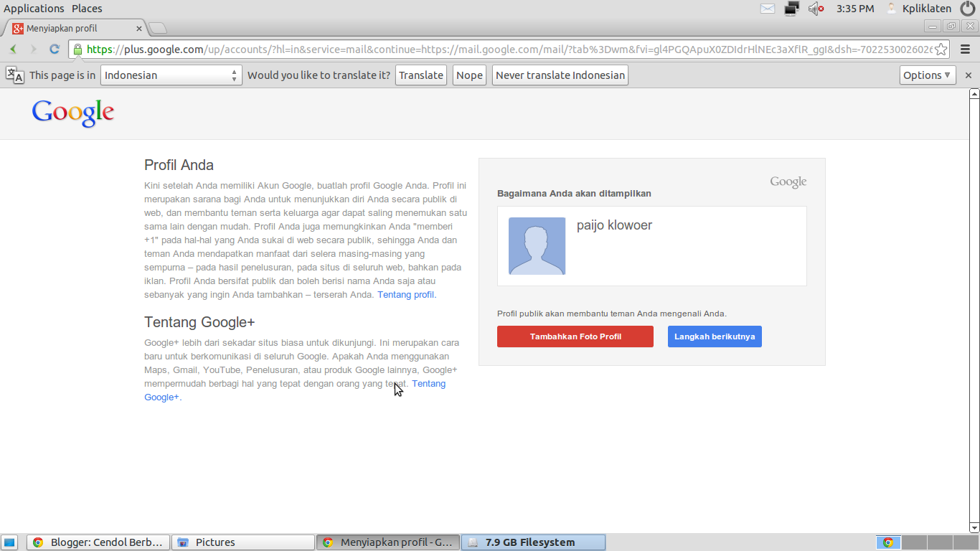
Task: Click the green SSL padlock icon
Action: tap(77, 50)
